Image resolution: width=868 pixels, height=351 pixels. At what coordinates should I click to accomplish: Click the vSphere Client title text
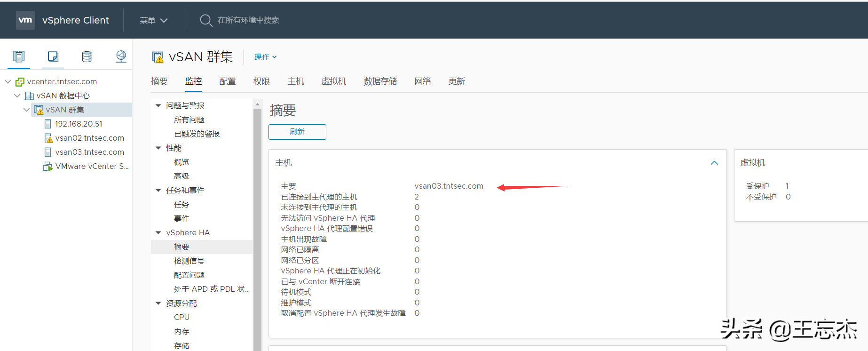pos(75,20)
